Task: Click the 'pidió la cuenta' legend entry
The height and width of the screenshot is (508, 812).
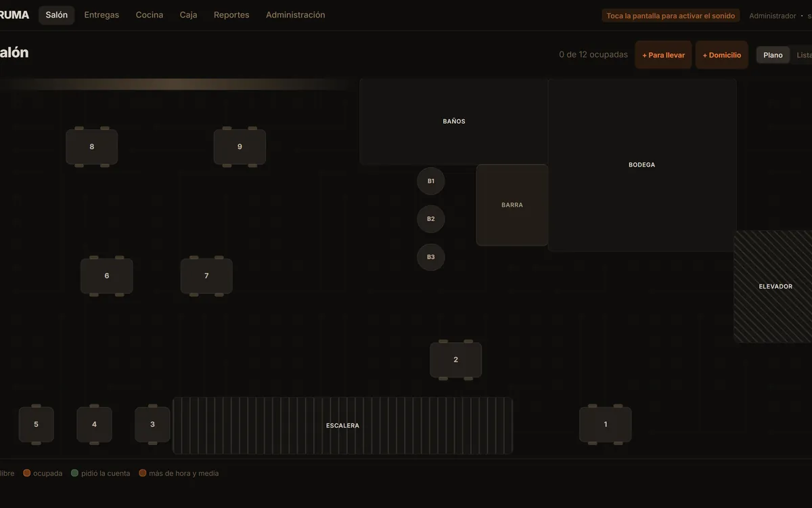Action: click(101, 473)
